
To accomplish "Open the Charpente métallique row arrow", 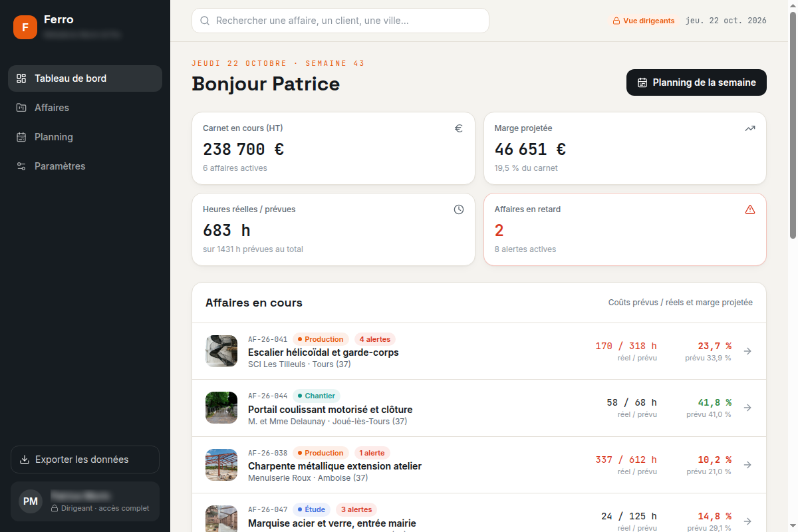I will click(747, 465).
